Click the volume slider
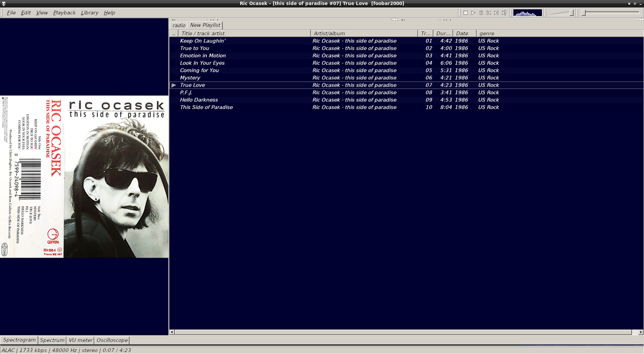 coord(561,13)
